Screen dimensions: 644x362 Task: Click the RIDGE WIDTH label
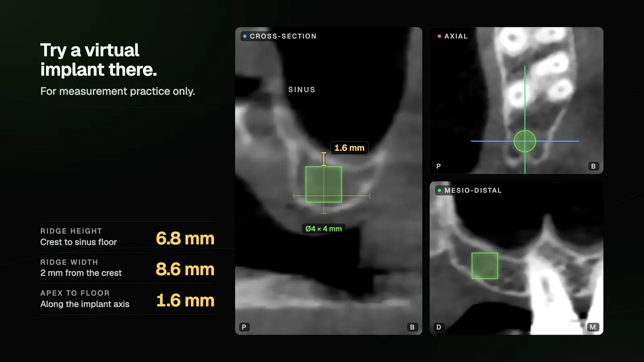click(x=69, y=262)
